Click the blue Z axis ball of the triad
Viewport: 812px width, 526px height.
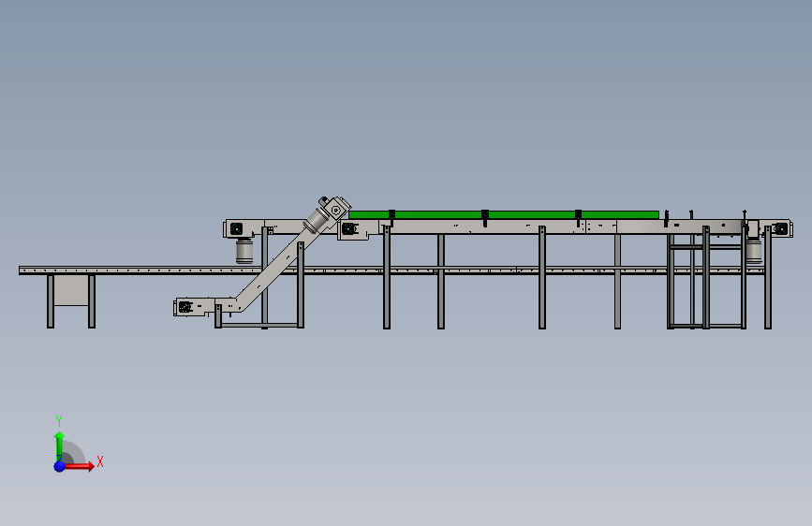[x=60, y=466]
